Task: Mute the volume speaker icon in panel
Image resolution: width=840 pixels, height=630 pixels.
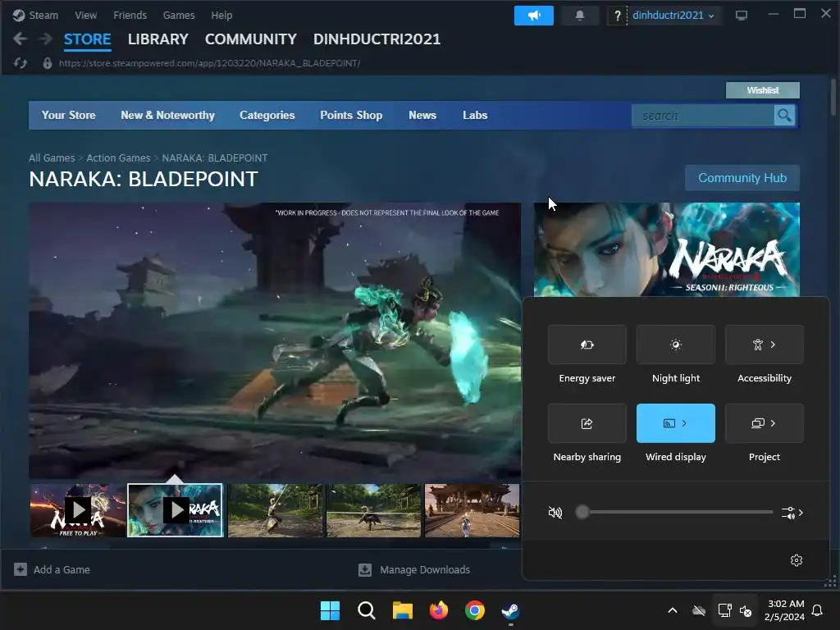Action: [x=555, y=513]
